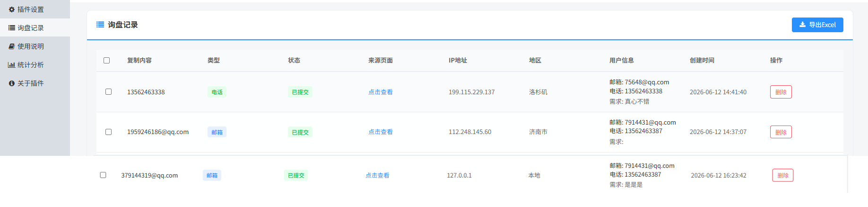The height and width of the screenshot is (207, 868).
Task: Open 点击查看 link for 13562463338 row
Action: coord(381,92)
